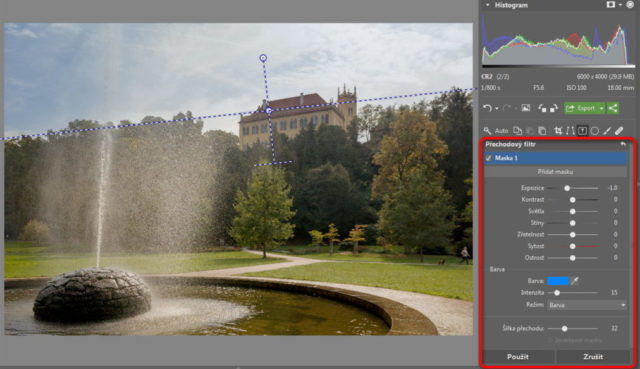Adjust the Kontrast slider

click(572, 200)
